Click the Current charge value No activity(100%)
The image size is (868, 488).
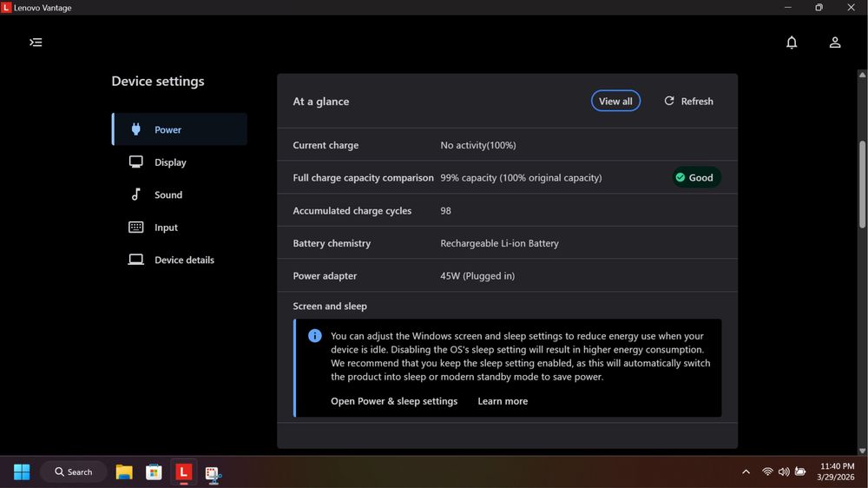(x=477, y=145)
